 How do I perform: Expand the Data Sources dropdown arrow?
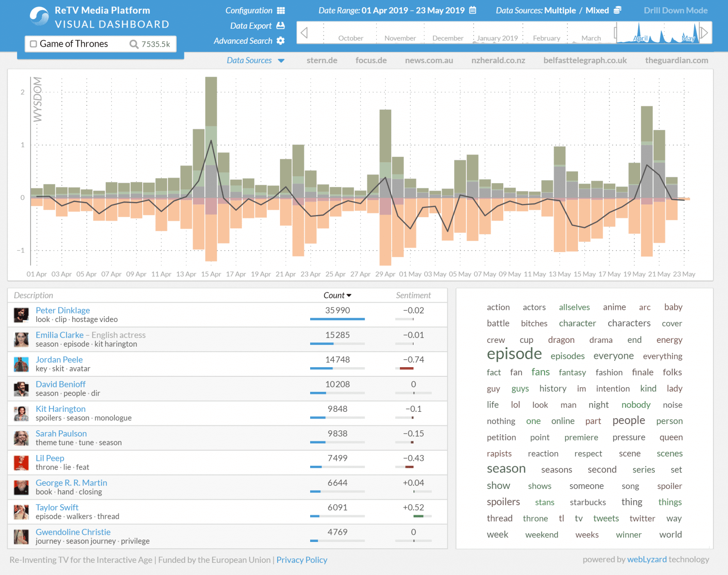[x=281, y=61]
